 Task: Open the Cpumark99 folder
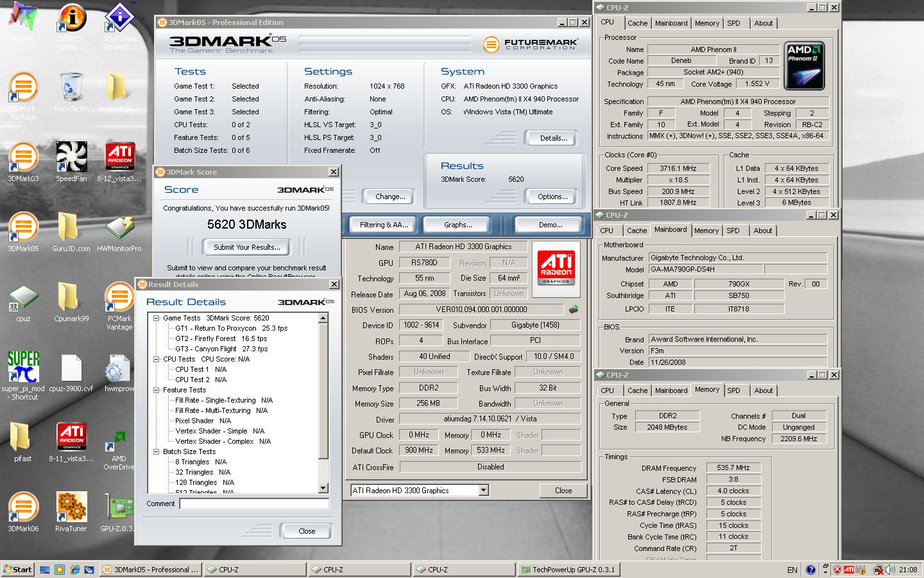point(71,302)
